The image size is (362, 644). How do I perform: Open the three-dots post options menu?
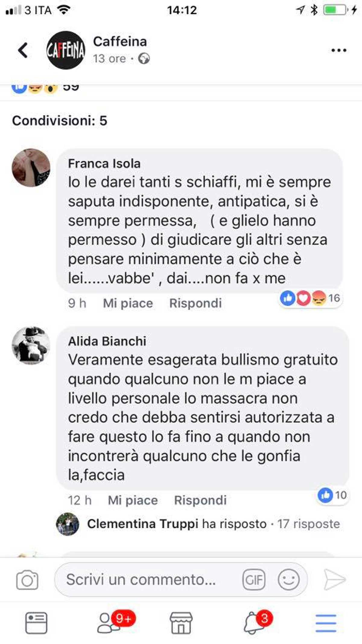[339, 50]
